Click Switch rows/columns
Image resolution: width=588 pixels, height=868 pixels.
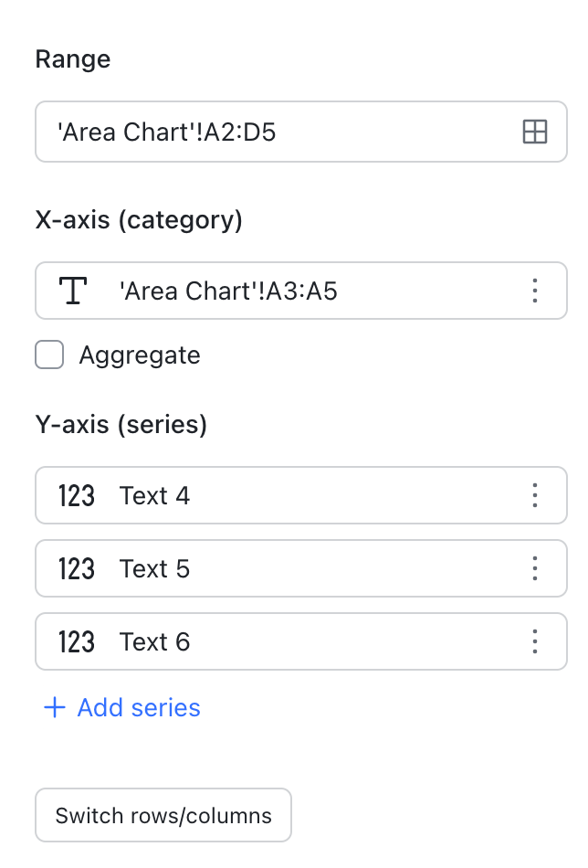(x=163, y=814)
